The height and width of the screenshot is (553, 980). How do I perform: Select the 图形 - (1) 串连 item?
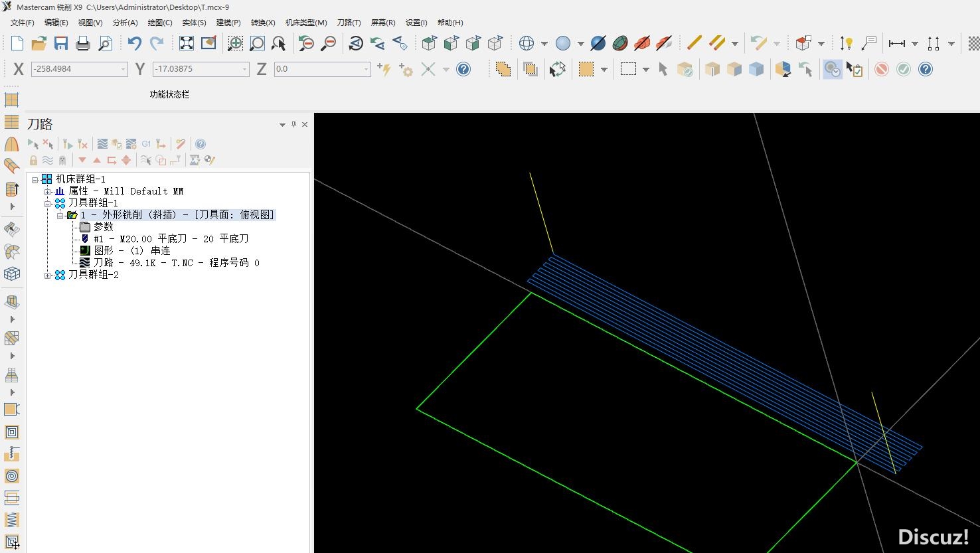coord(132,251)
